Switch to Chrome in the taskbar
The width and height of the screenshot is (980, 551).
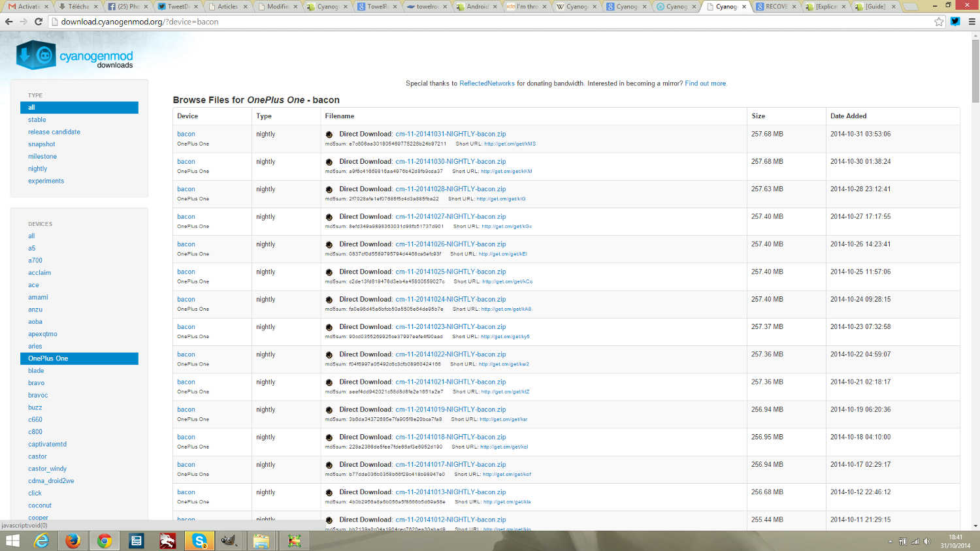pyautogui.click(x=105, y=541)
